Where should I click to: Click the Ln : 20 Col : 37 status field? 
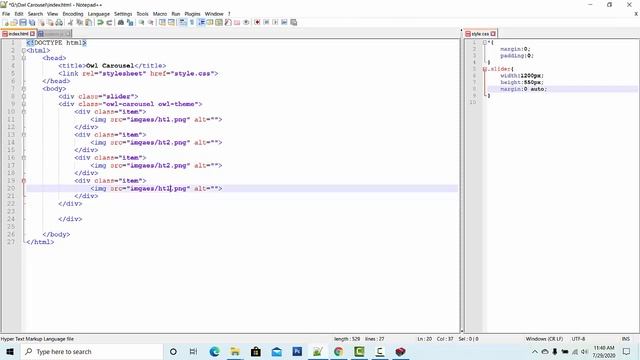(x=435, y=339)
